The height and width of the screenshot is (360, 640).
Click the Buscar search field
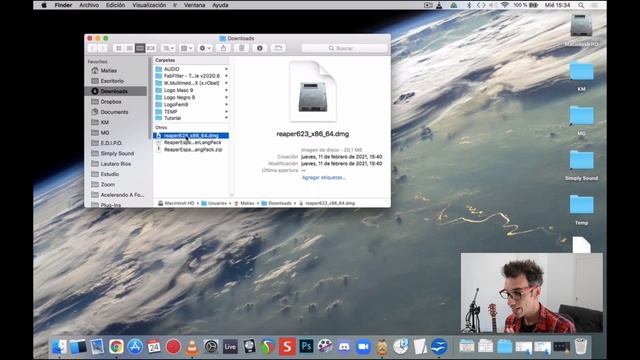[344, 48]
